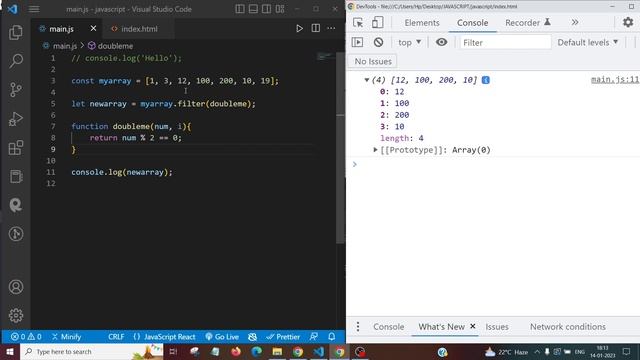Click the doubleme breadcrumb
The width and height of the screenshot is (640, 360).
click(111, 46)
